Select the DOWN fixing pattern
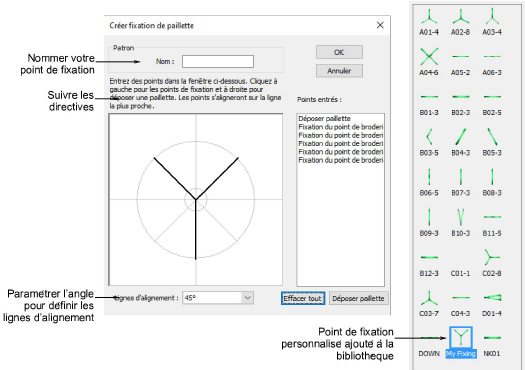The image size is (525, 370). [x=429, y=343]
